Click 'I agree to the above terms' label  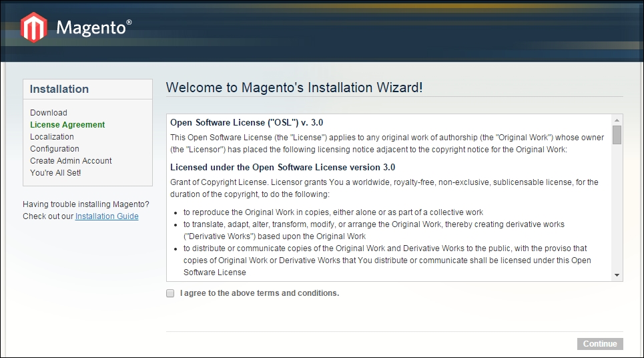(260, 293)
